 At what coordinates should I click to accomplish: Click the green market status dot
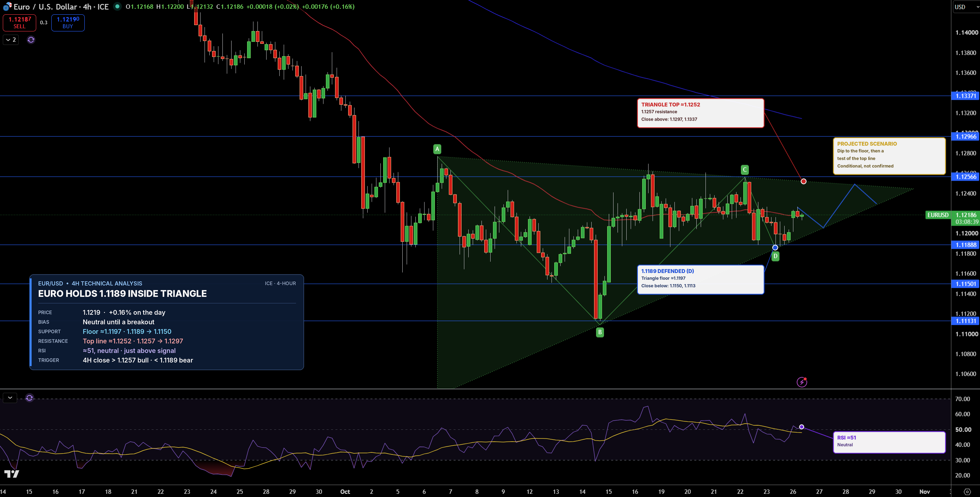117,6
